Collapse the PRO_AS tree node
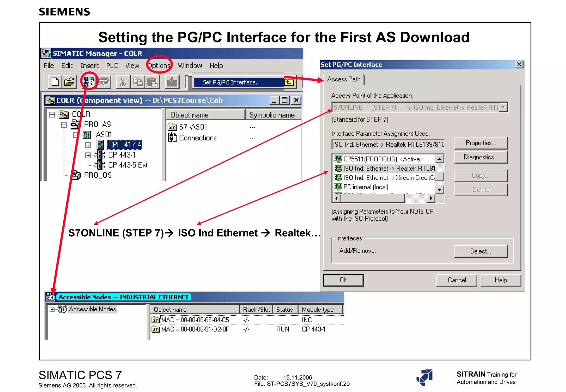 pos(64,125)
